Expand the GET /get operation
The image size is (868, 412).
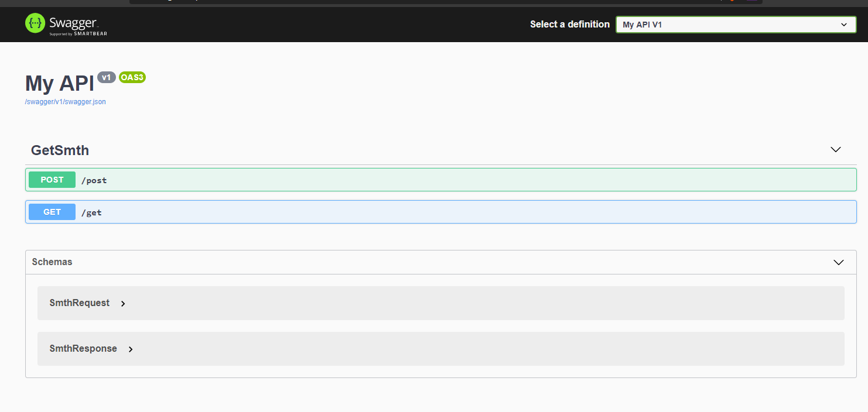(440, 212)
